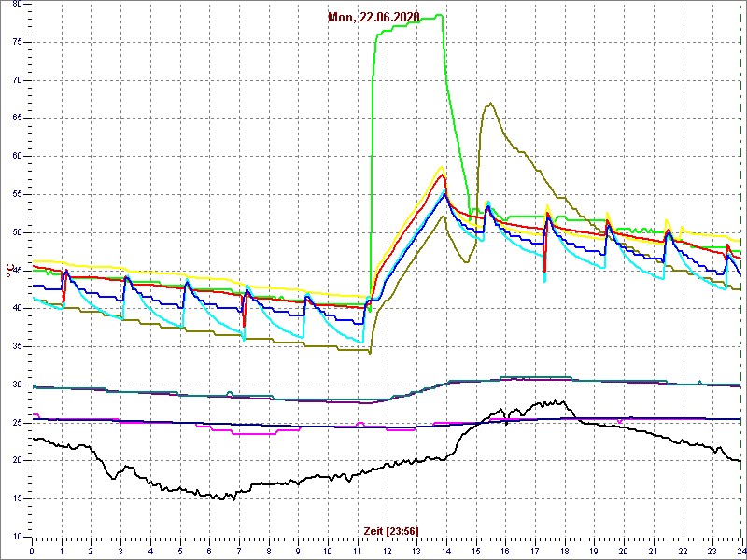747x560 pixels.
Task: Select the 75 label on temperature axis
Action: (17, 42)
